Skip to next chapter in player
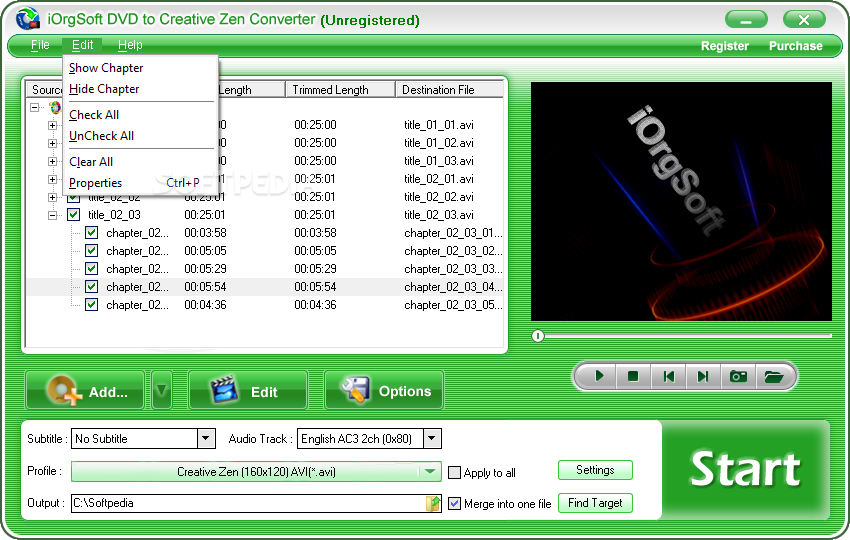This screenshot has width=850, height=540. (703, 376)
